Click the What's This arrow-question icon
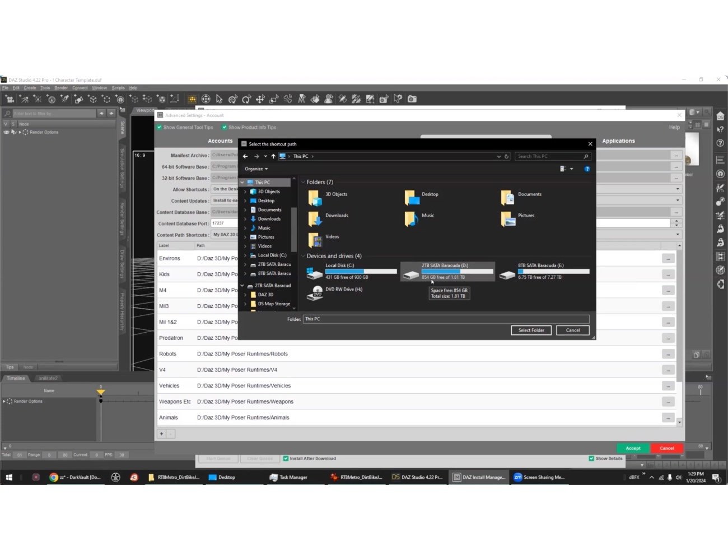 click(721, 129)
